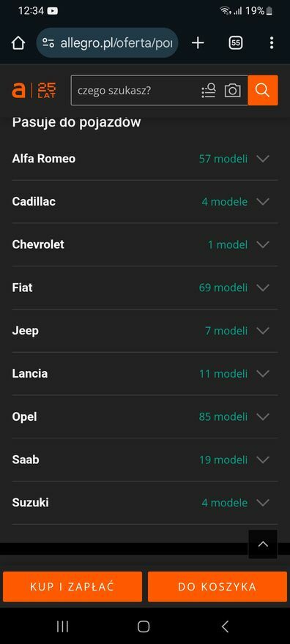Expand the Fiat chevron
Screen dimensions: 290x644
click(x=263, y=288)
